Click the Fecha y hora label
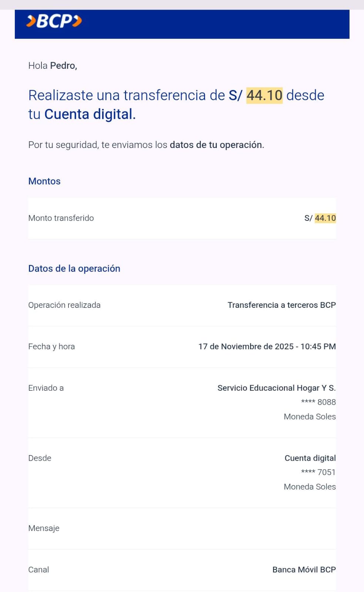The height and width of the screenshot is (592, 364). tap(51, 347)
